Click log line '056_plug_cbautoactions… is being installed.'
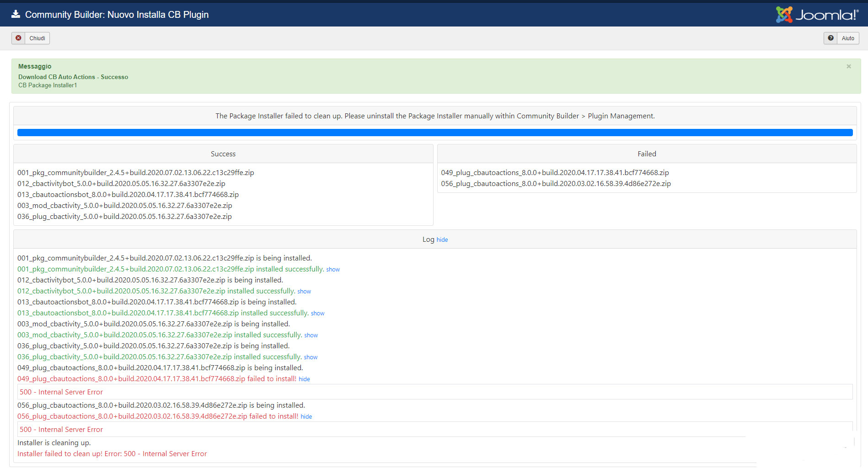 [161, 405]
